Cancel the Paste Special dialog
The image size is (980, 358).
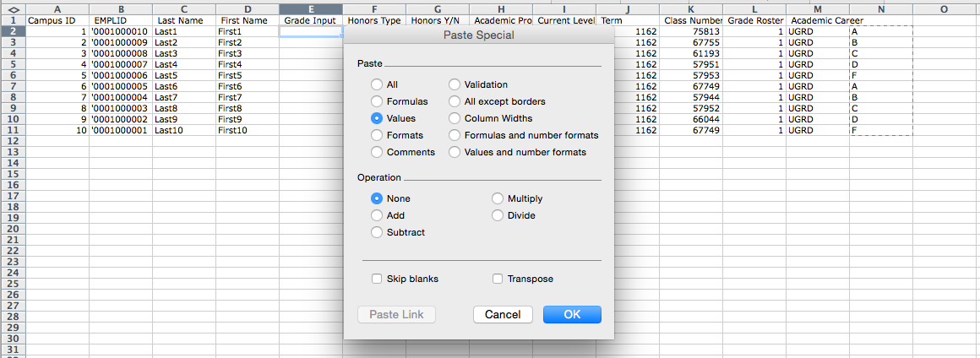tap(503, 314)
